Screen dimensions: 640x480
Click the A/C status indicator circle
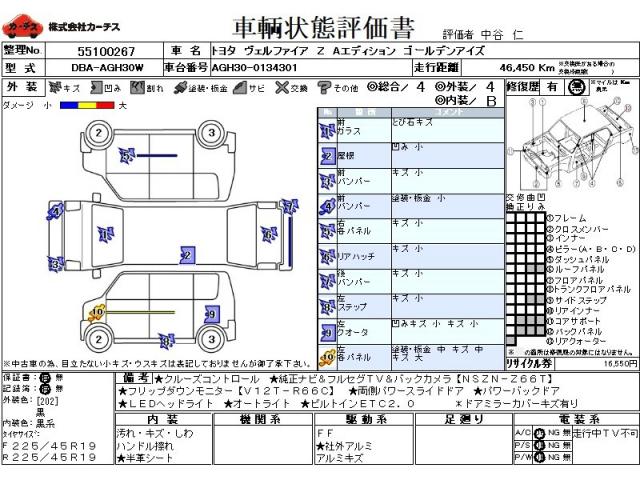click(538, 433)
